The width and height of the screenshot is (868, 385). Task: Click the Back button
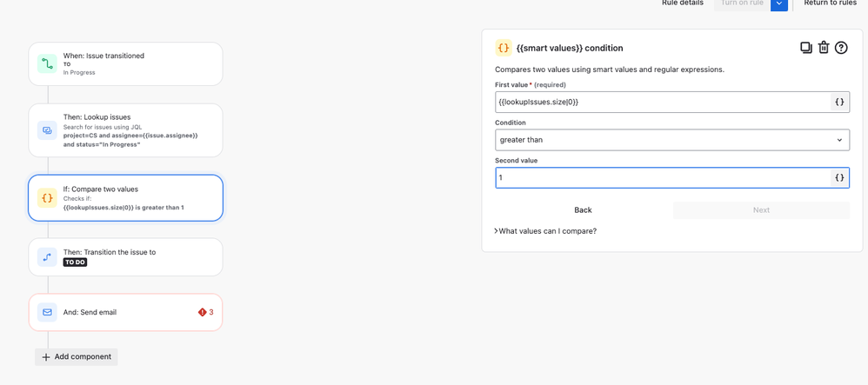point(583,210)
